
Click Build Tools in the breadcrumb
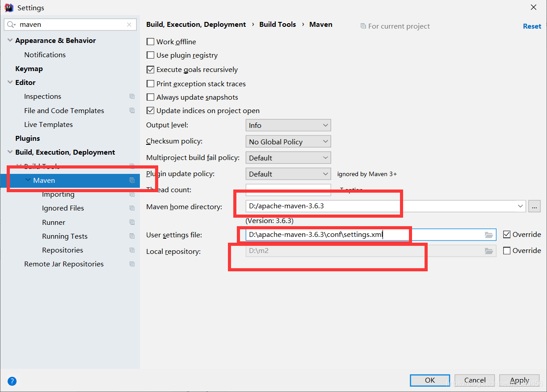[278, 25]
